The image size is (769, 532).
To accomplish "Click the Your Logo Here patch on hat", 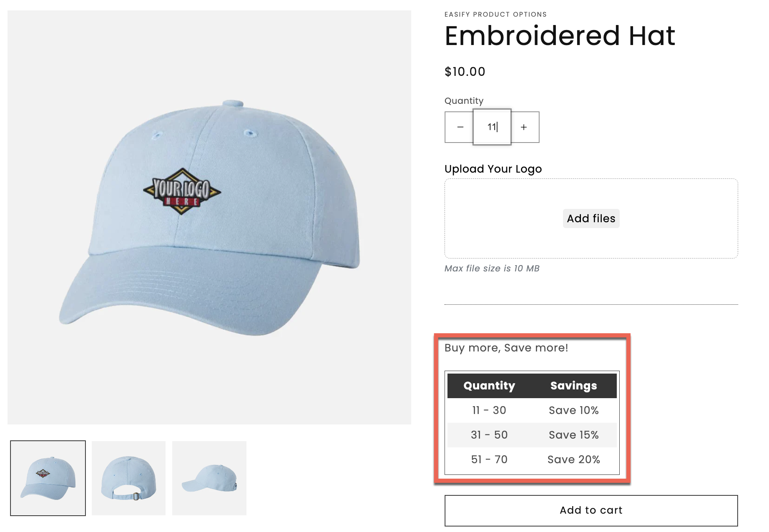I will point(182,191).
